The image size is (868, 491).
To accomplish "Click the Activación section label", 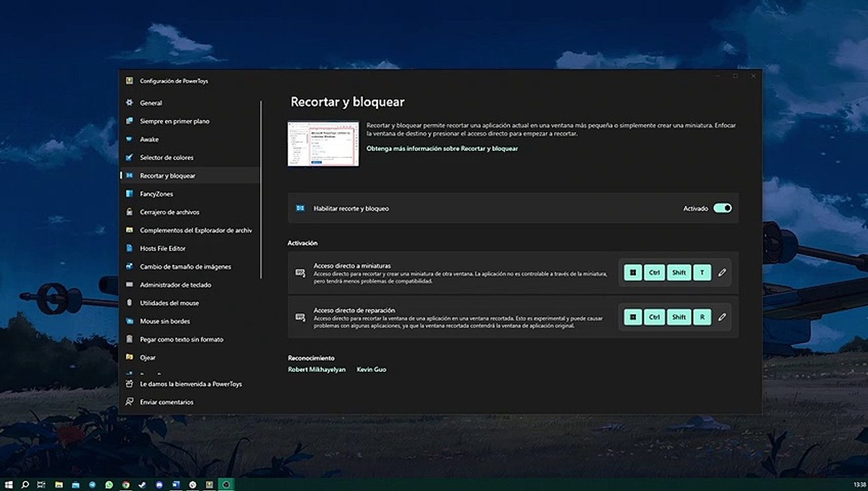I will click(302, 243).
